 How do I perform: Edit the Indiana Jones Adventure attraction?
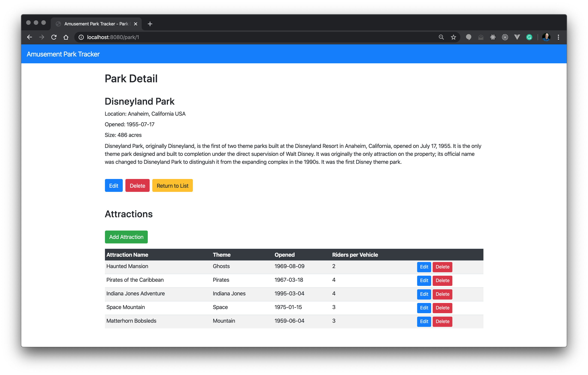tap(424, 294)
